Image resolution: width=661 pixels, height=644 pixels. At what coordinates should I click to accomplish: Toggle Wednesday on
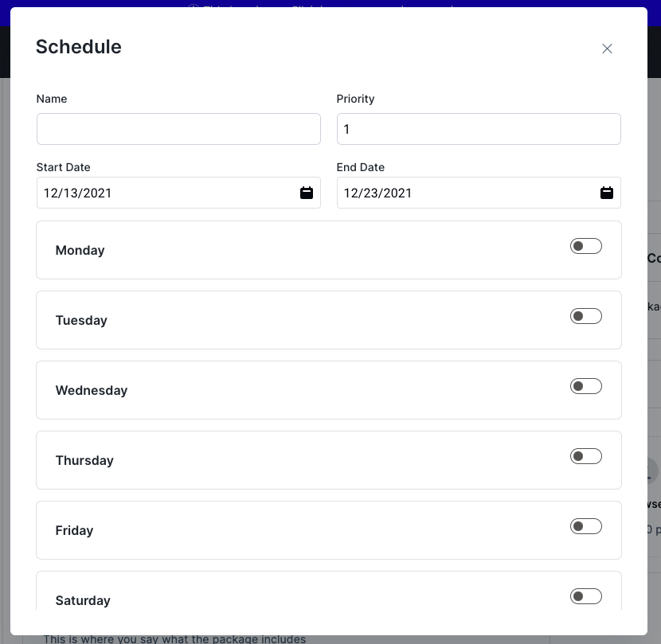point(585,387)
